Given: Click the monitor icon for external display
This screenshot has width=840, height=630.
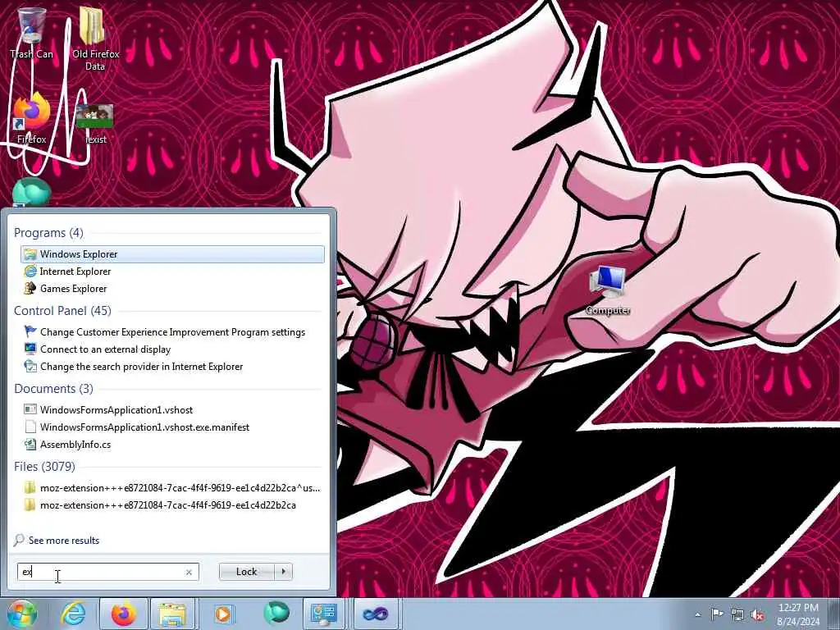Looking at the screenshot, I should tap(30, 349).
